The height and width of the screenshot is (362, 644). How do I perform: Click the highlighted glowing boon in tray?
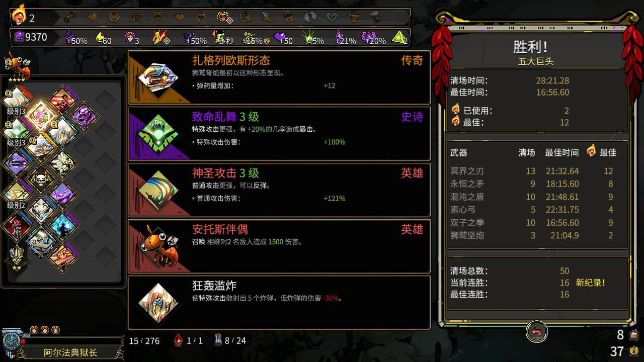pos(42,117)
